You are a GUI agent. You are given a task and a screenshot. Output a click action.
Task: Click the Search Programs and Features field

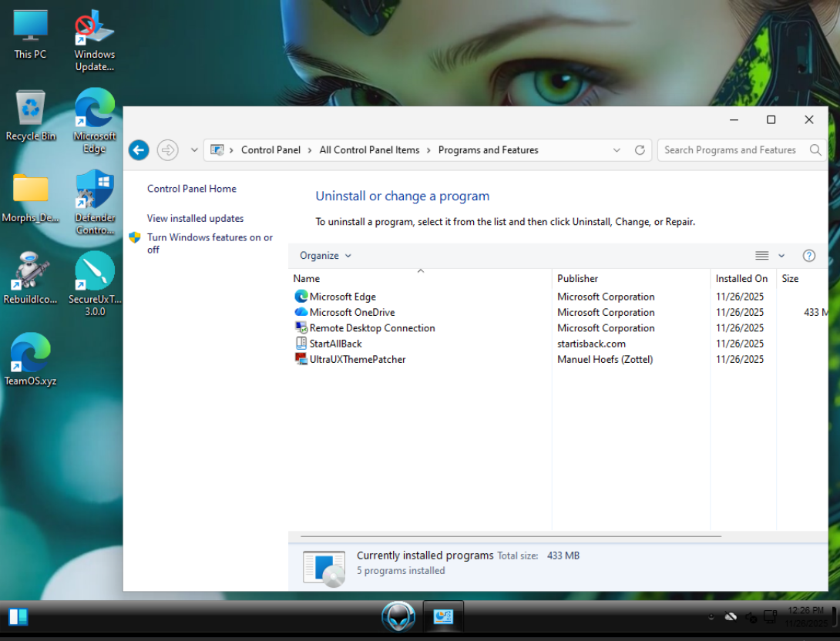point(729,150)
